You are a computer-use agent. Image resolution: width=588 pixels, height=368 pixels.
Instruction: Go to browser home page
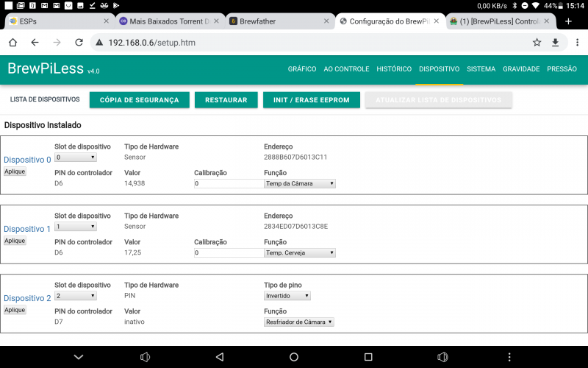click(x=12, y=43)
